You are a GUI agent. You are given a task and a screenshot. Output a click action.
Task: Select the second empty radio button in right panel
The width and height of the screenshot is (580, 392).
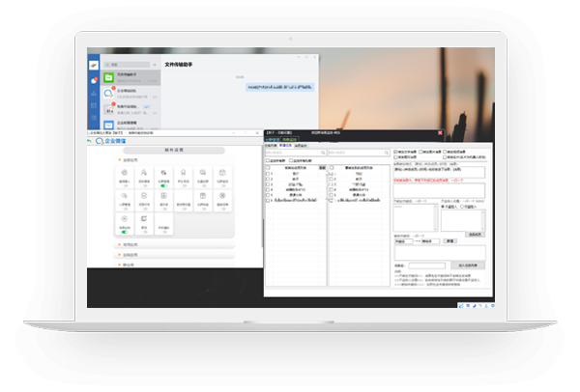[x=462, y=207]
